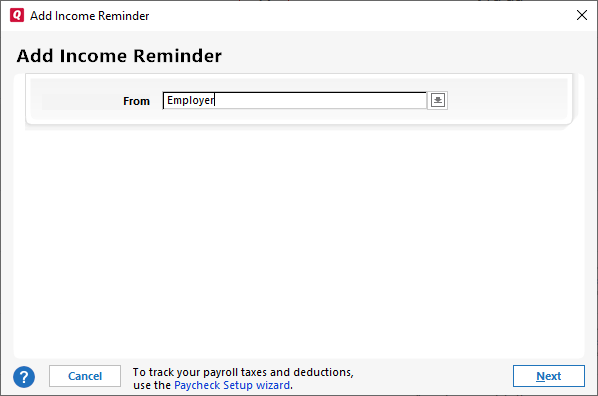Click footer space between wizard link and Next
This screenshot has height=396, width=598.
tap(402, 377)
